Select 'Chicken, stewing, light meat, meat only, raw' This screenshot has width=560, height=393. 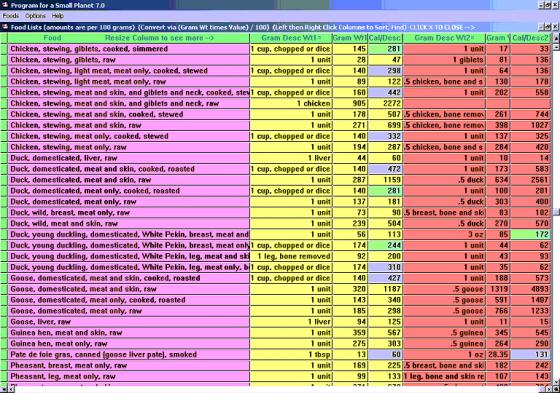coord(129,81)
